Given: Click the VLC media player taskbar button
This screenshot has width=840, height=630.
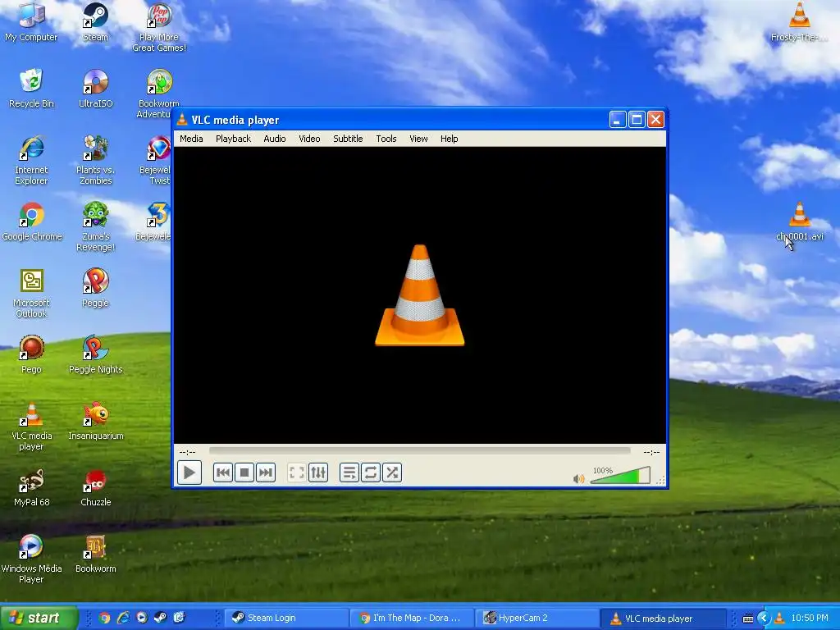Looking at the screenshot, I should click(663, 618).
